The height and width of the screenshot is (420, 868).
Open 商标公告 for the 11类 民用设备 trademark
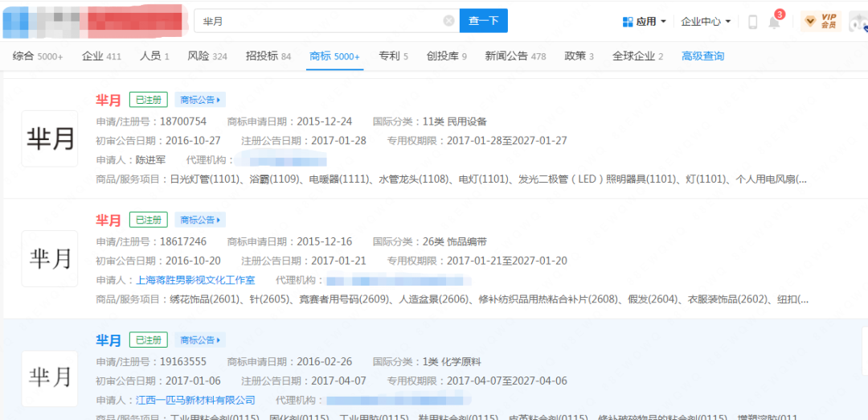click(x=200, y=101)
